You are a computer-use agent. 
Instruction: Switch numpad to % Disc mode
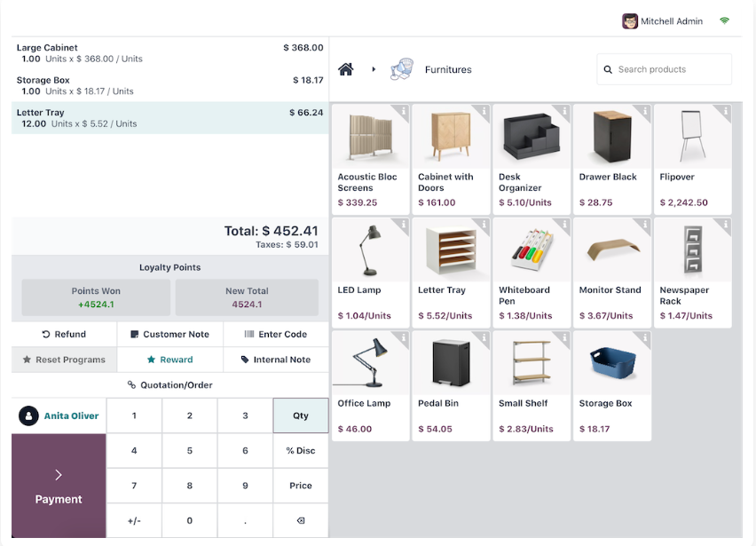click(x=301, y=450)
